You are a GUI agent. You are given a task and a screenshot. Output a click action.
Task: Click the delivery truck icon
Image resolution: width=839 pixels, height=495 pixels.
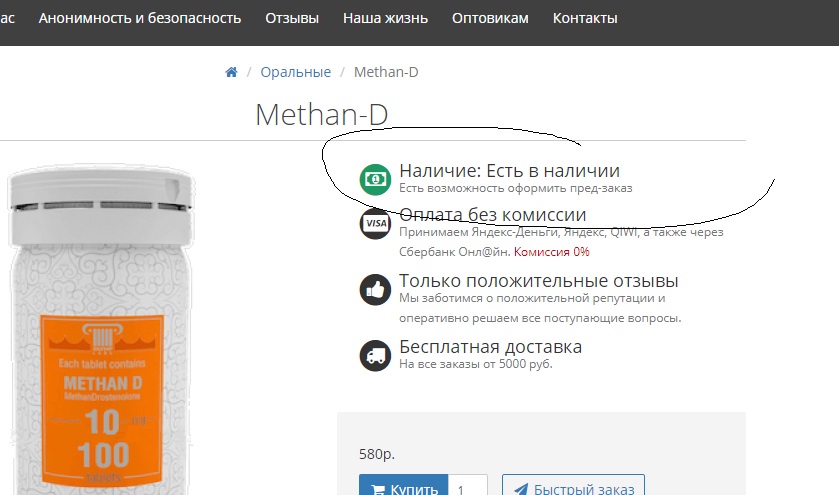point(375,355)
